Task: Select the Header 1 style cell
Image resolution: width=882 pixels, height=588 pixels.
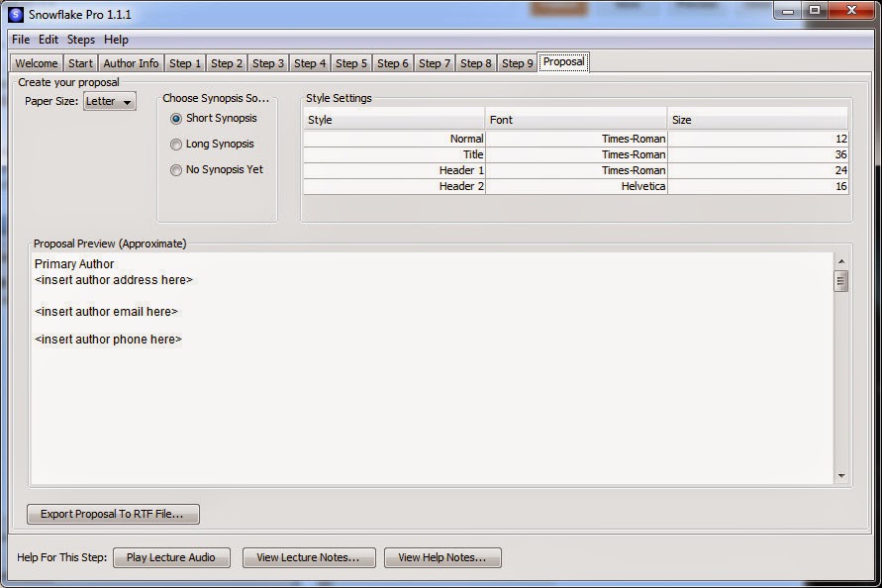Action: point(394,170)
